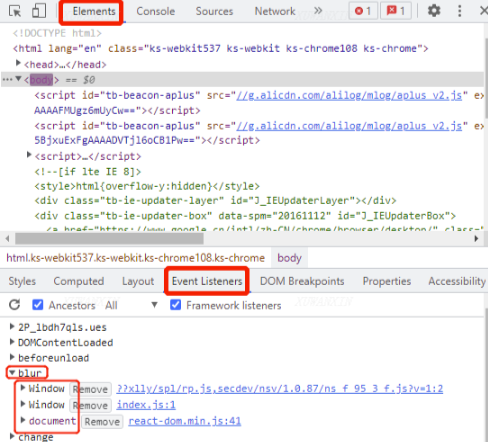The width and height of the screenshot is (488, 442).
Task: Open the All listeners filter dropdown
Action: 131,305
